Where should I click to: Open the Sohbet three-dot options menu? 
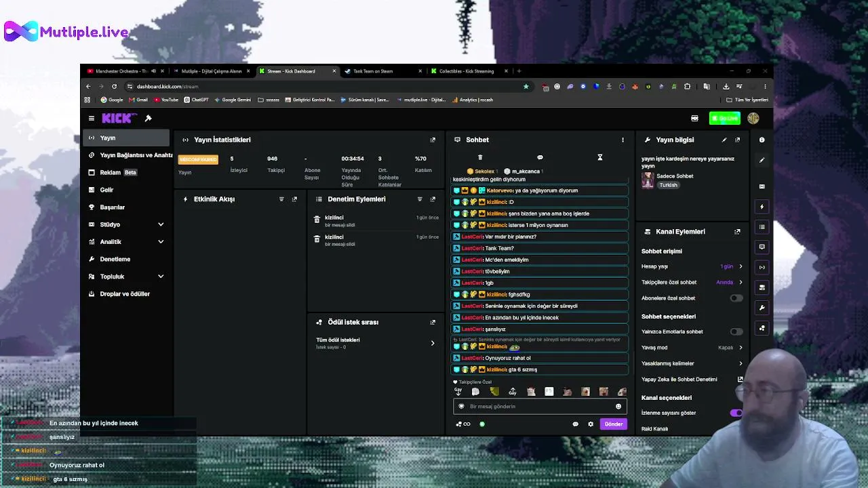(623, 140)
